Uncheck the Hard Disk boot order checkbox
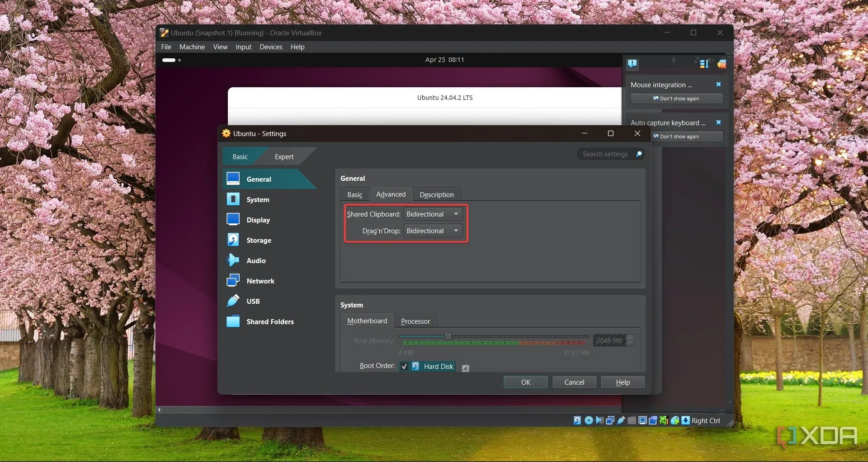868x462 pixels. pos(404,366)
